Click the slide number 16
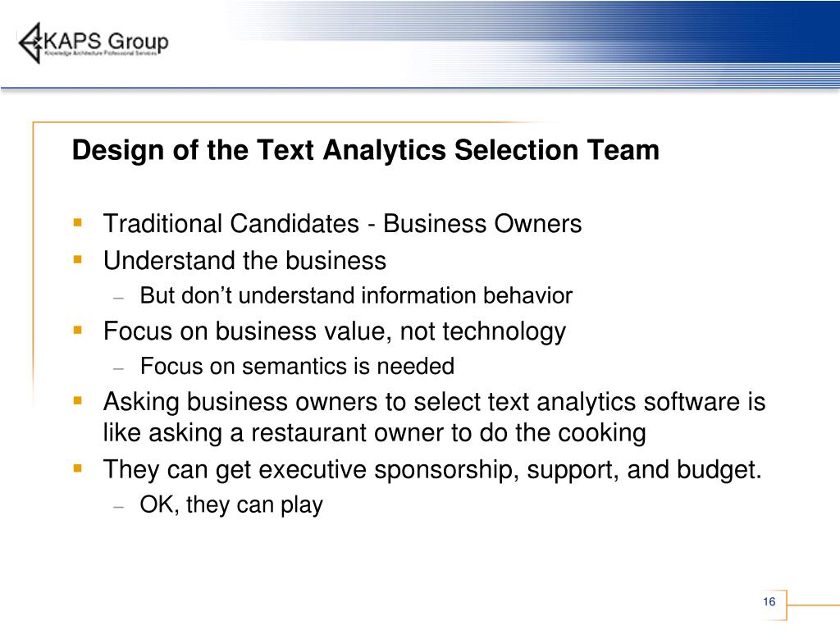Viewport: 840px width, 630px height. coord(769,601)
